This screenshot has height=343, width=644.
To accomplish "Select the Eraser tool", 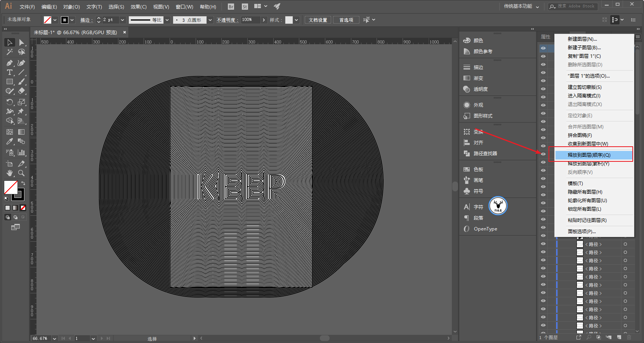I will click(x=22, y=91).
